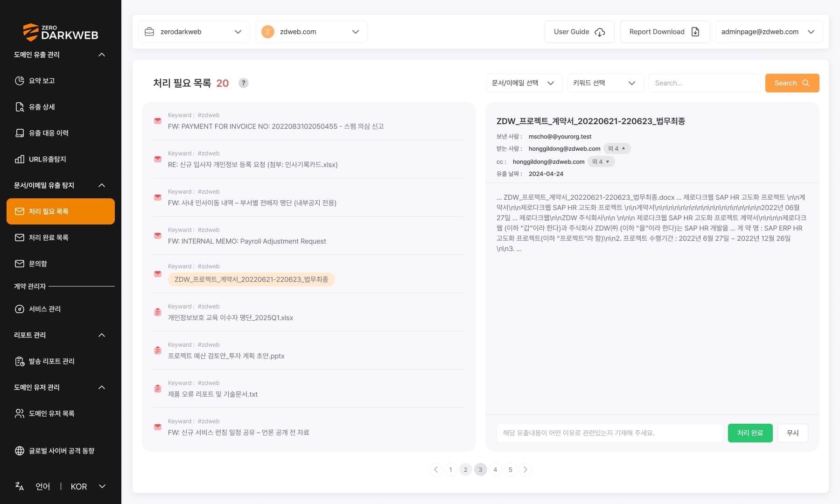
Task: Click the envelope icon for 처리 완료 목록
Action: (20, 238)
